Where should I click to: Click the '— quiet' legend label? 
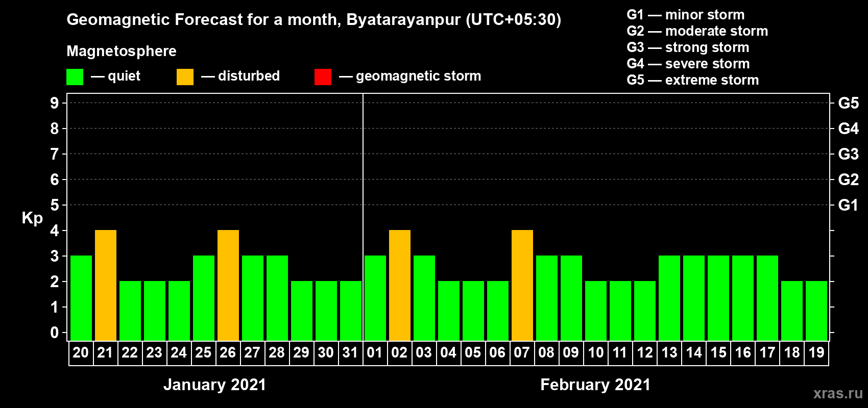116,76
